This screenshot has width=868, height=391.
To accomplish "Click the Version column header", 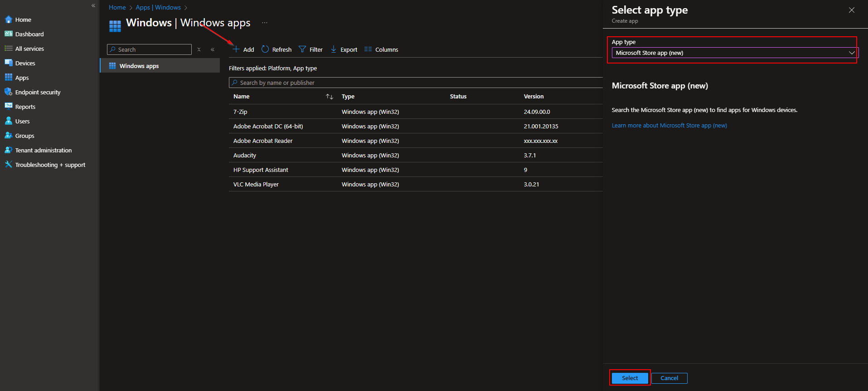I will pyautogui.click(x=533, y=97).
